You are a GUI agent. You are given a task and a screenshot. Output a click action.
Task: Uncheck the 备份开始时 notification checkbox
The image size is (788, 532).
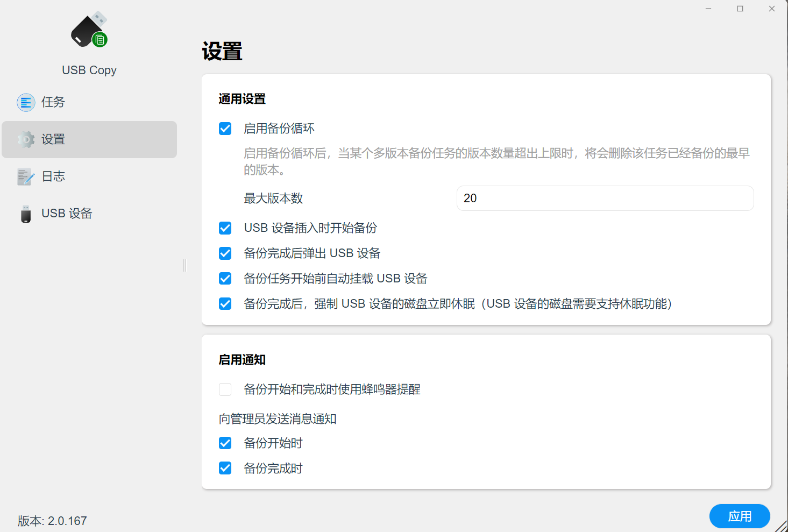[x=225, y=443]
